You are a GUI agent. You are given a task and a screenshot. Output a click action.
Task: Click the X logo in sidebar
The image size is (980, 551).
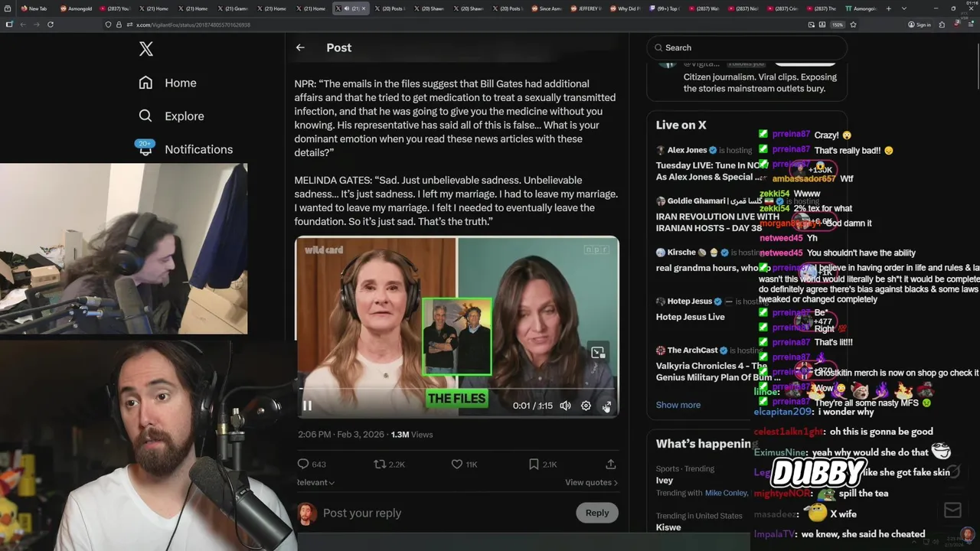pos(146,49)
